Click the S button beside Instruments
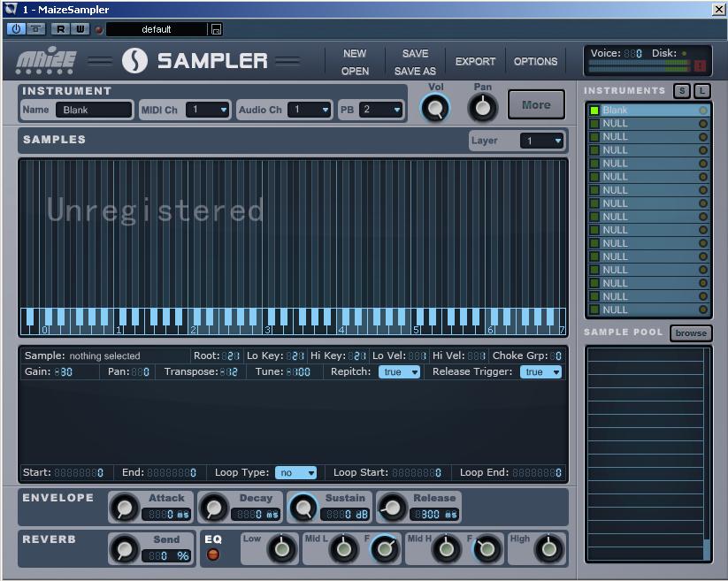The image size is (728, 581). pos(682,91)
